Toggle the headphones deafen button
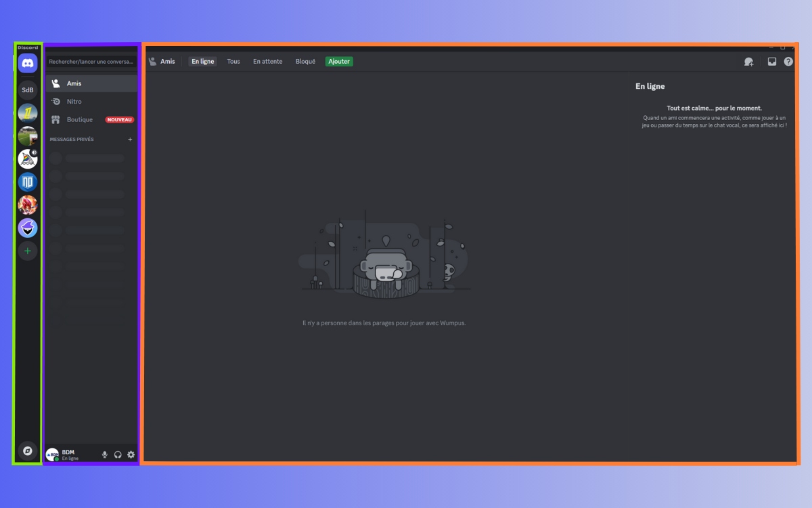Viewport: 812px width, 508px height. tap(118, 454)
